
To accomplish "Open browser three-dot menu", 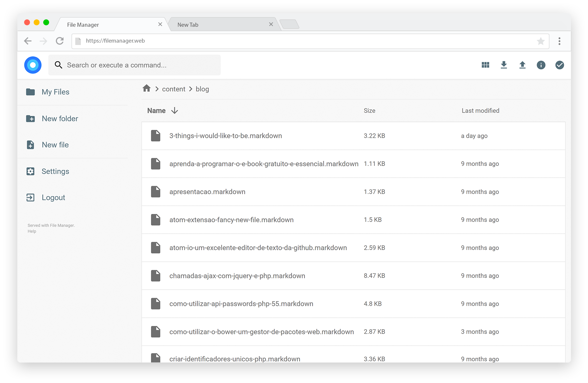I will [x=559, y=41].
